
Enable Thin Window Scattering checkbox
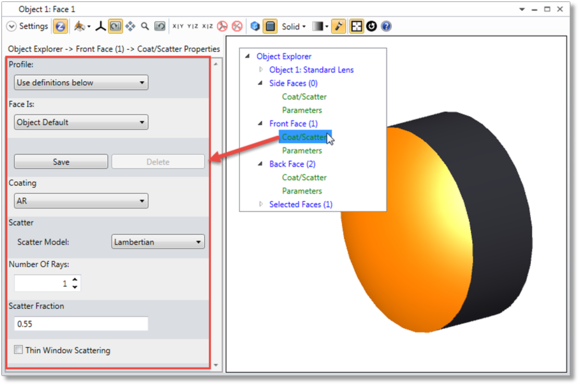18,349
